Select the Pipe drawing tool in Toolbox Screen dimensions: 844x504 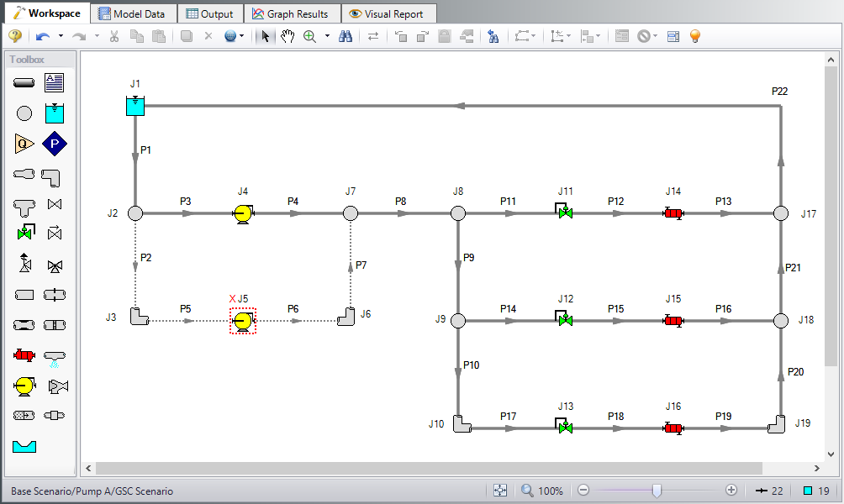tap(24, 82)
